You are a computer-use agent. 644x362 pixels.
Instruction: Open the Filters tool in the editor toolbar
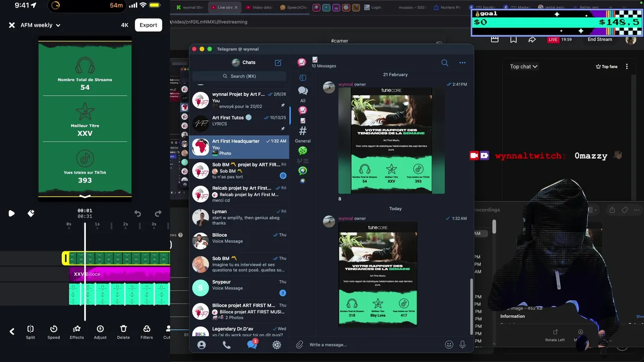pos(146,332)
